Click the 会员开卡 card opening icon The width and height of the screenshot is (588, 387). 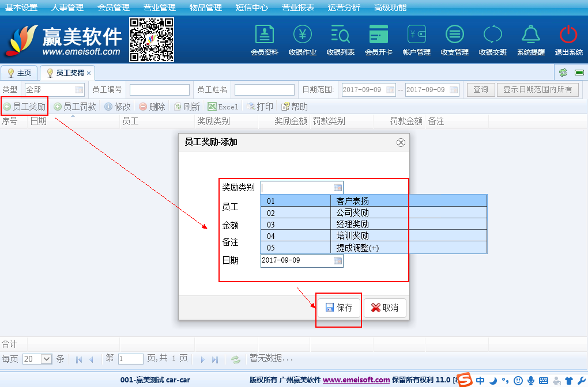tap(378, 40)
